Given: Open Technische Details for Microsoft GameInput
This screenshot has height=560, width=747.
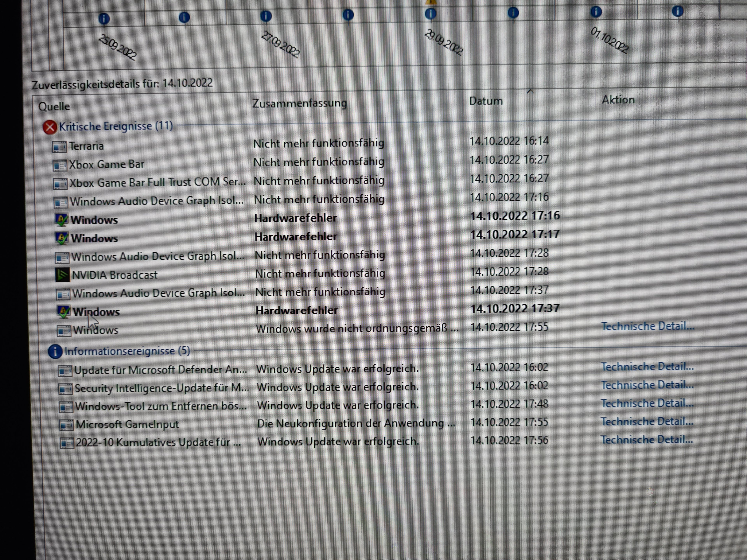Looking at the screenshot, I should pos(647,421).
